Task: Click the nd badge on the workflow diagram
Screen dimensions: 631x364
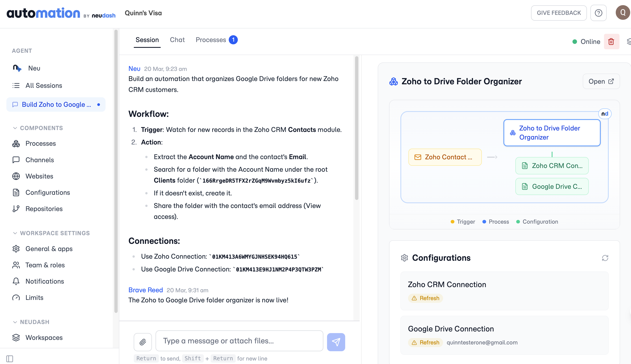Action: click(605, 114)
